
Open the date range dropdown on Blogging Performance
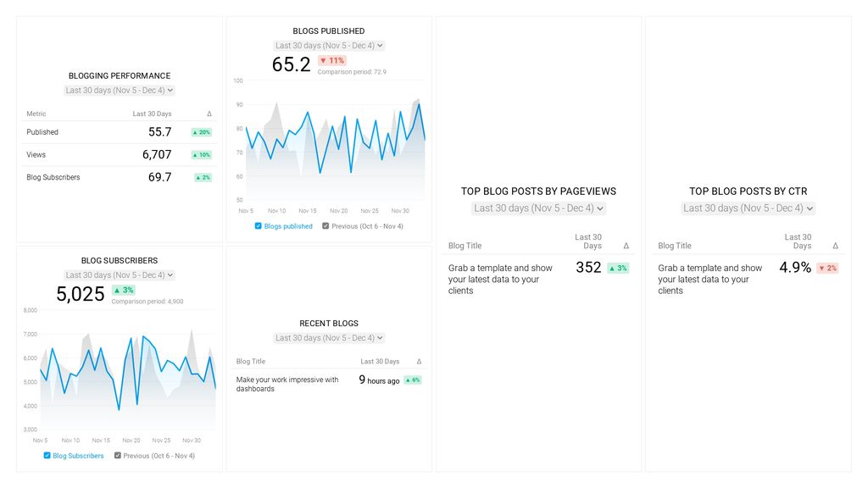(x=118, y=91)
